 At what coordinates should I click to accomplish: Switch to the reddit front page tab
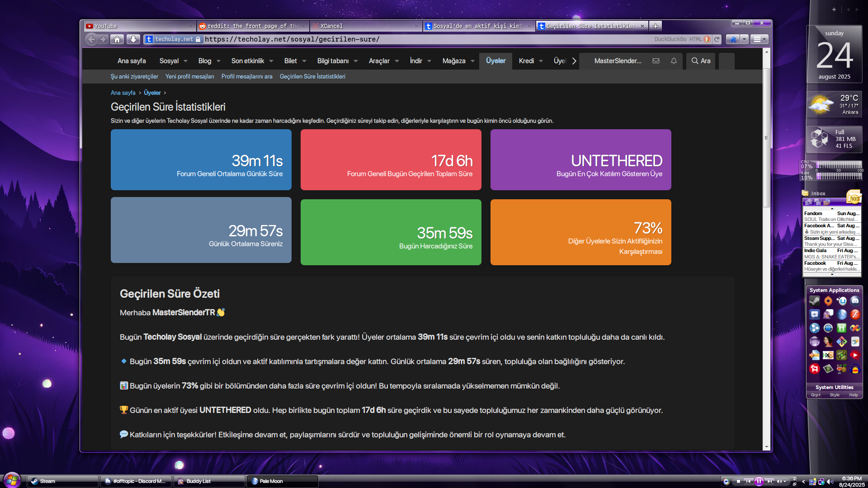pyautogui.click(x=253, y=26)
